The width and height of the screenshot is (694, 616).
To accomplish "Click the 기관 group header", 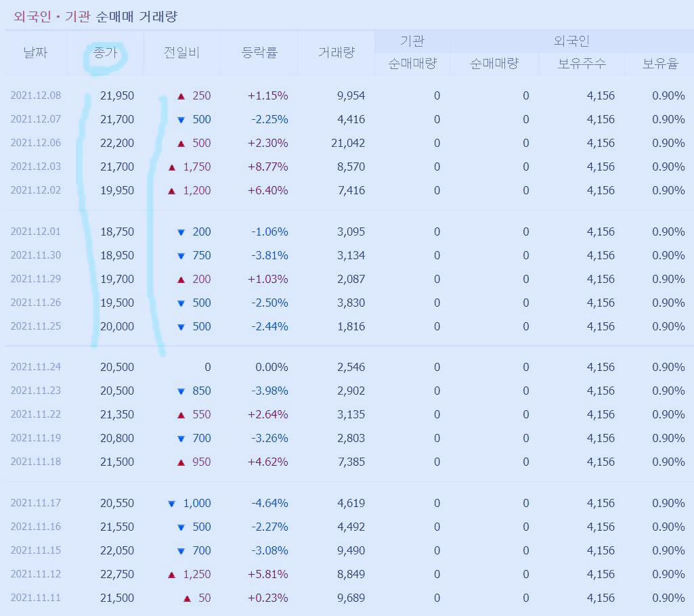I will tap(412, 41).
